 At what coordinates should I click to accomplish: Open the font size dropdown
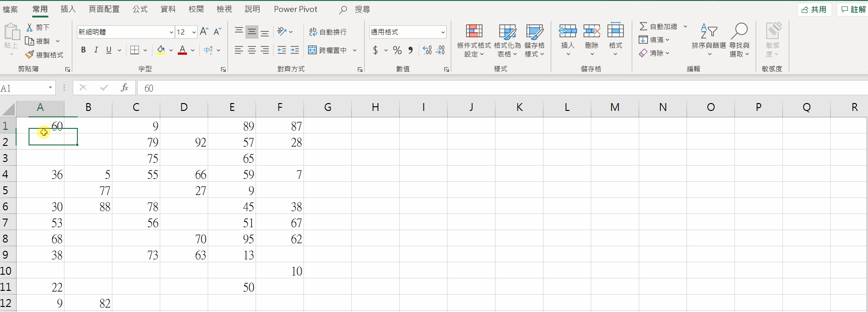click(x=194, y=32)
